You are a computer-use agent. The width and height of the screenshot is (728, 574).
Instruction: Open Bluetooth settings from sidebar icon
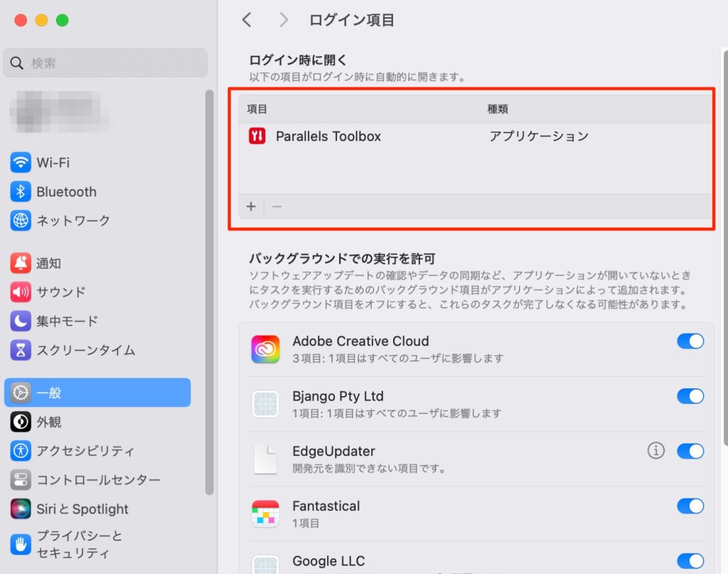point(21,192)
